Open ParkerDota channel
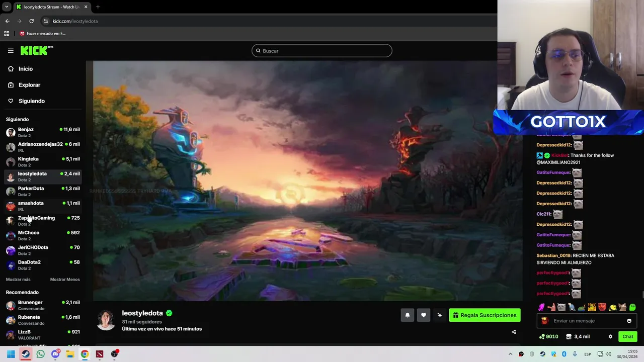Image resolution: width=644 pixels, height=362 pixels. click(x=43, y=191)
